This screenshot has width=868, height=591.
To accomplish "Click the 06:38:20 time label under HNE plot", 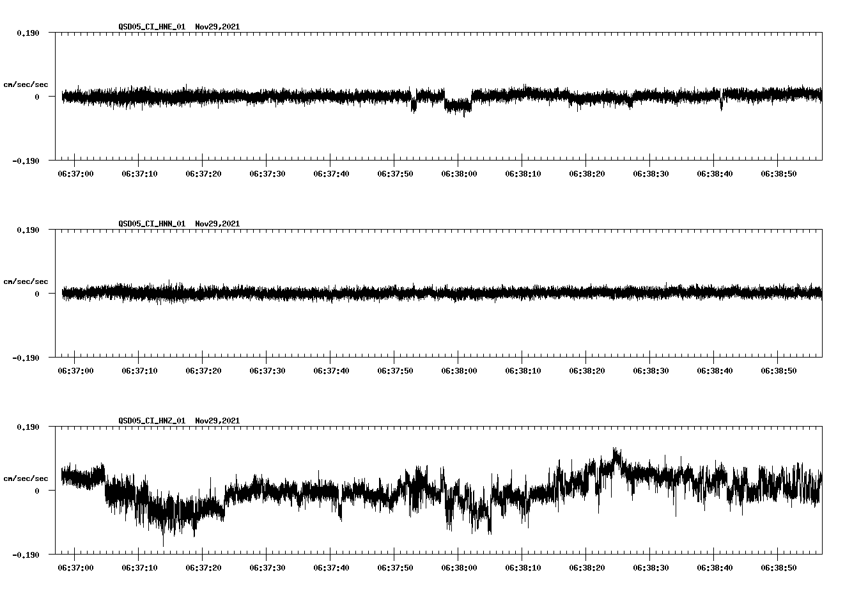I will (x=587, y=174).
